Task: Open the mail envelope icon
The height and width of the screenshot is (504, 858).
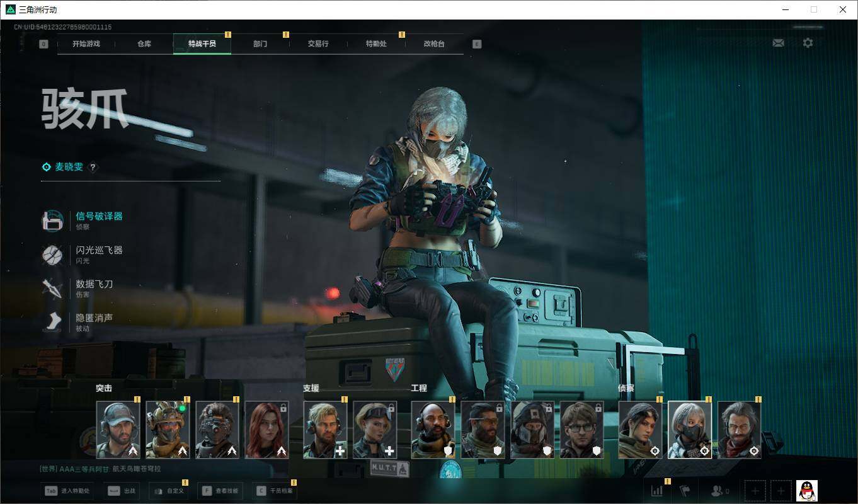Action: coord(779,43)
